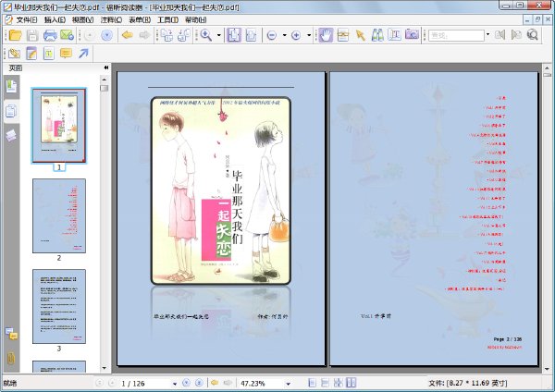555x392 pixels.
Task: Click the Find Next icon
Action: pos(516,35)
